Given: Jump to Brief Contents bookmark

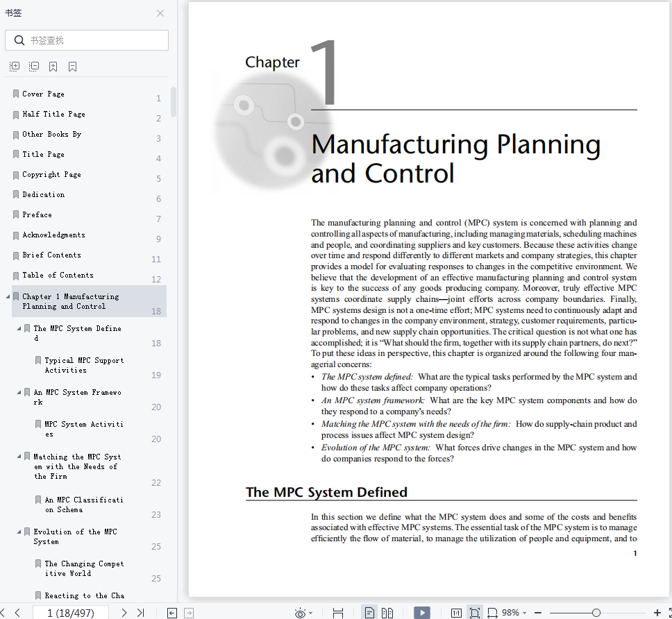Looking at the screenshot, I should coord(51,255).
